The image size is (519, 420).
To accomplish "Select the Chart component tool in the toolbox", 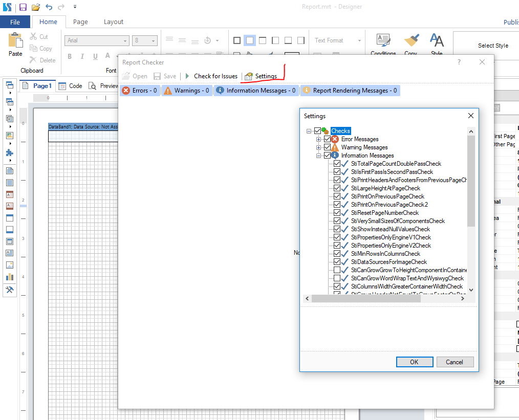I will click(x=10, y=277).
